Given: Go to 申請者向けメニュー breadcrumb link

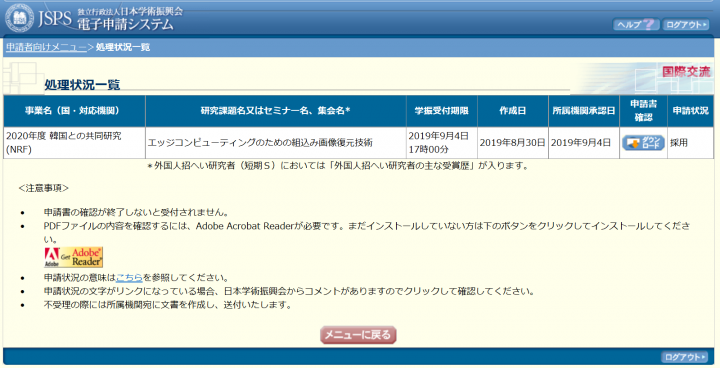Looking at the screenshot, I should [x=46, y=47].
